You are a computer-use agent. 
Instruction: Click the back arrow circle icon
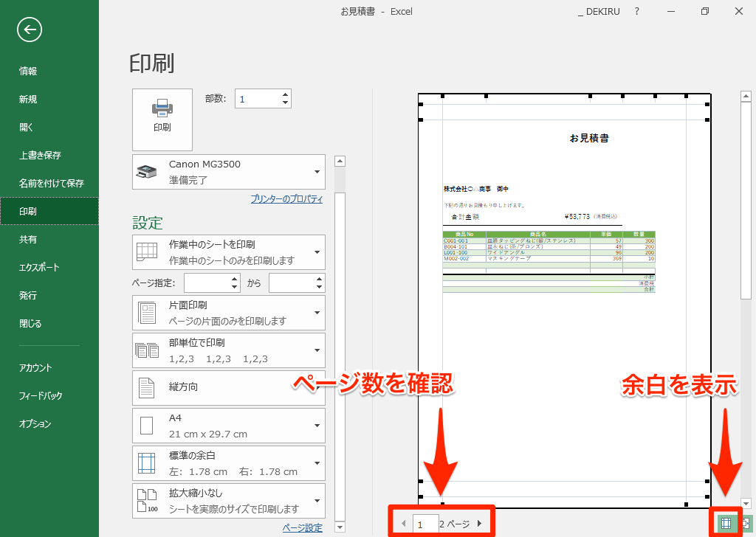click(30, 30)
